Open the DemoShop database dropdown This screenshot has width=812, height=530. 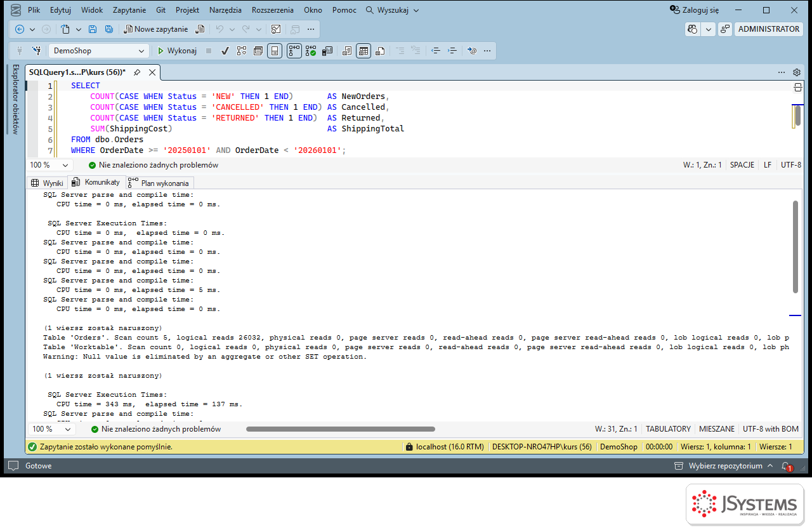98,51
